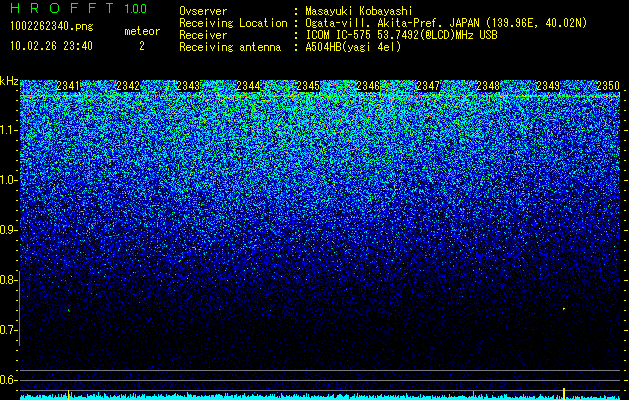Viewport: 629px width, 400px height.
Task: Click the meteor echo dot under 2341
Action: click(69, 310)
